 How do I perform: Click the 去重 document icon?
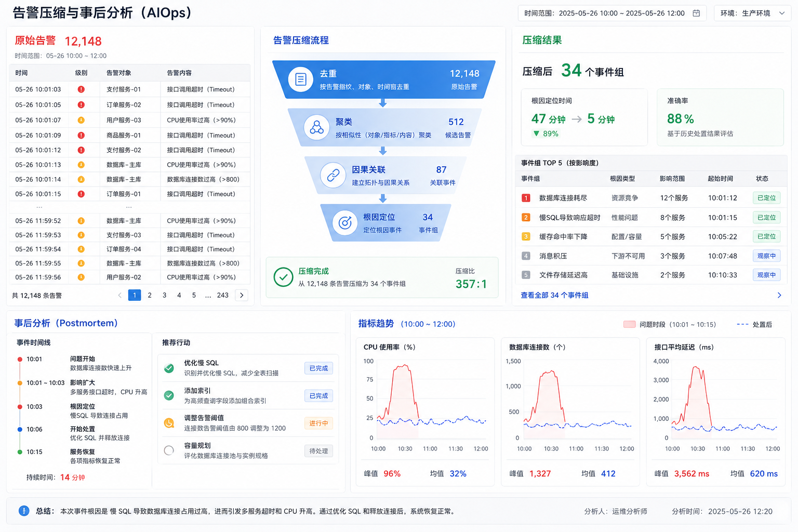pyautogui.click(x=300, y=79)
